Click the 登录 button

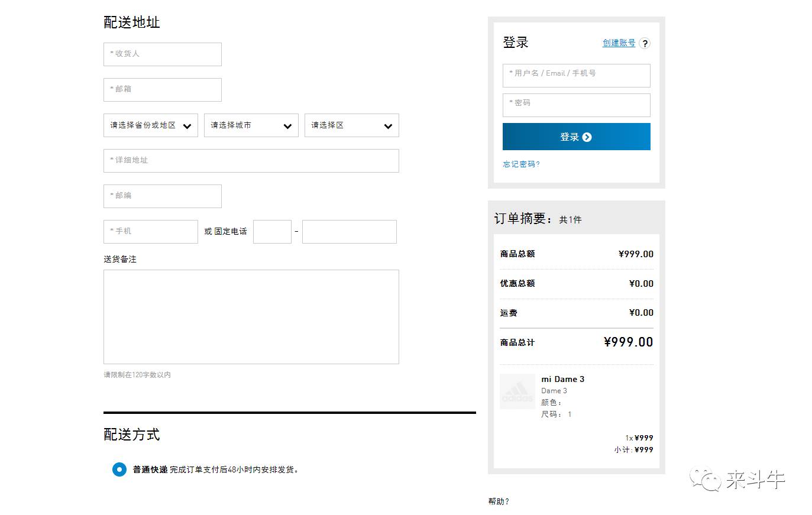(x=577, y=137)
